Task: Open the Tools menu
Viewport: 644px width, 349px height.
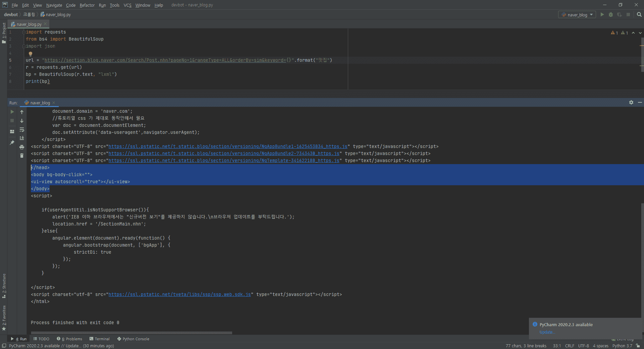Action: [115, 5]
